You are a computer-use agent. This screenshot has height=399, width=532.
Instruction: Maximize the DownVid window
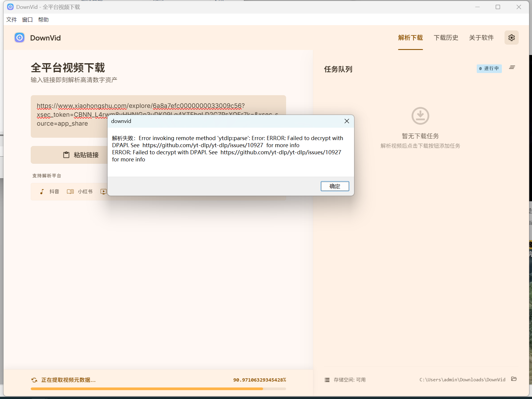[x=498, y=7]
